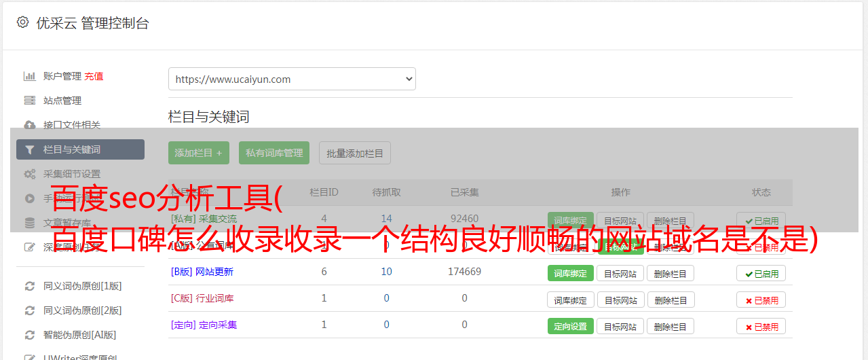
Task: Click the 栏目ID column header
Action: tap(324, 192)
